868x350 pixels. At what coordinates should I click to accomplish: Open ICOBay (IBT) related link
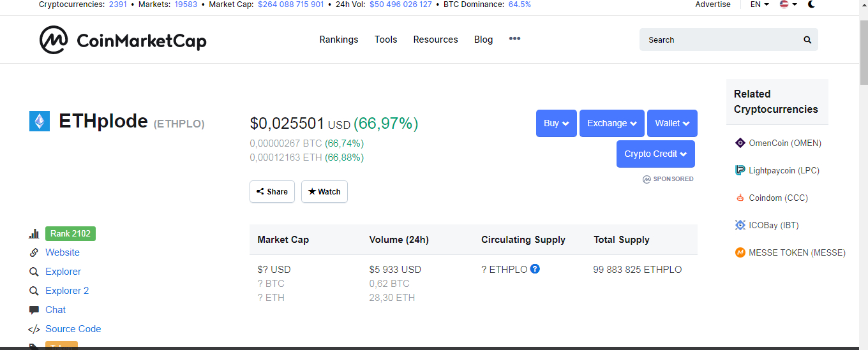[774, 225]
